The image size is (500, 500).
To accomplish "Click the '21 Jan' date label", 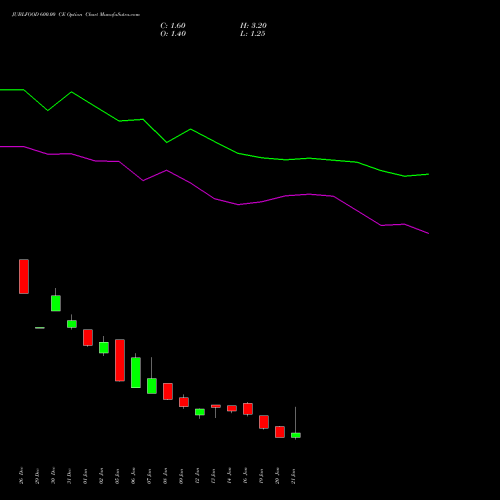I will tap(293, 476).
